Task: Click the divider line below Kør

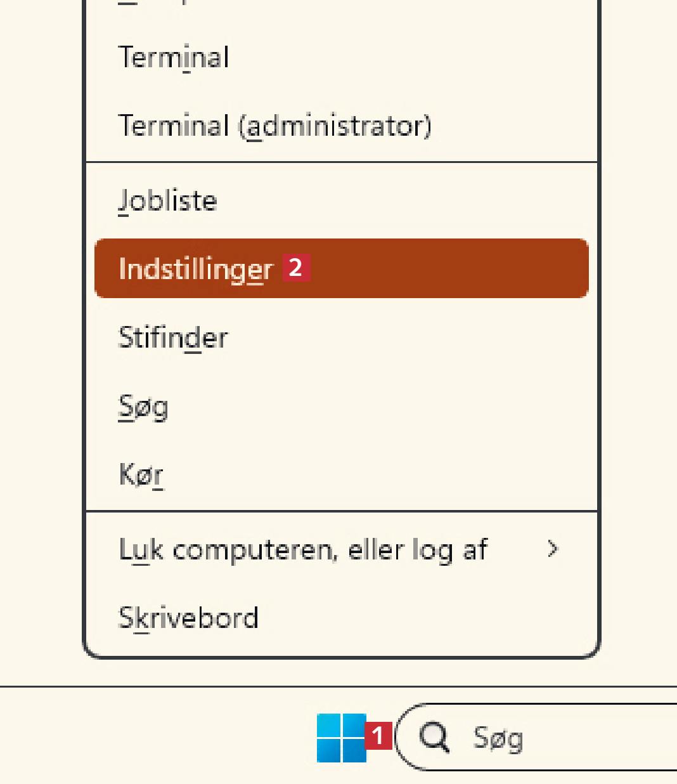Action: click(x=341, y=511)
